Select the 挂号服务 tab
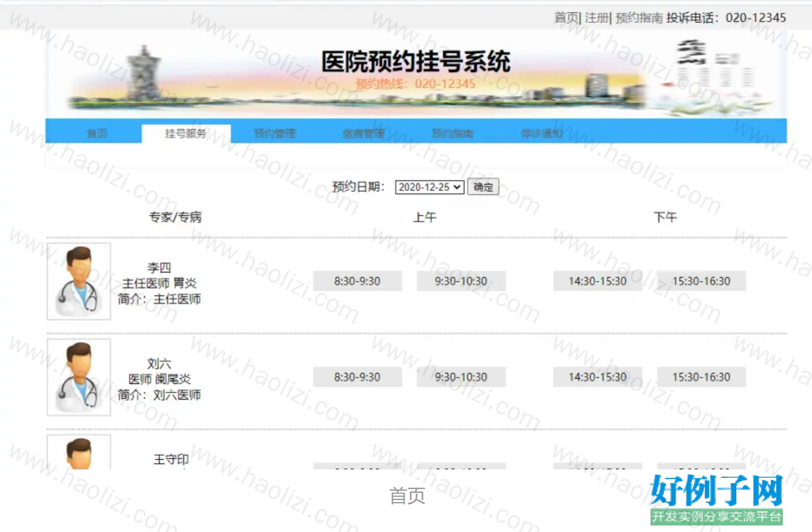The image size is (812, 532). point(186,134)
